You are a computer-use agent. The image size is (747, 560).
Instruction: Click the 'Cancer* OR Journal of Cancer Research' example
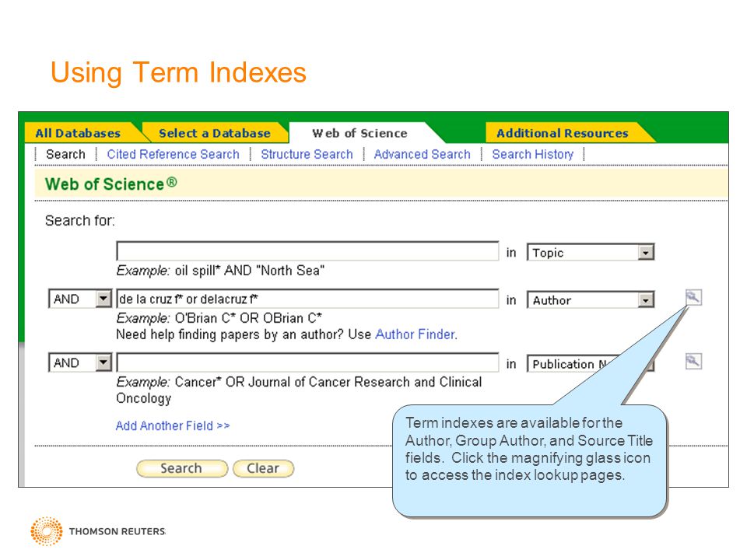[x=299, y=390]
